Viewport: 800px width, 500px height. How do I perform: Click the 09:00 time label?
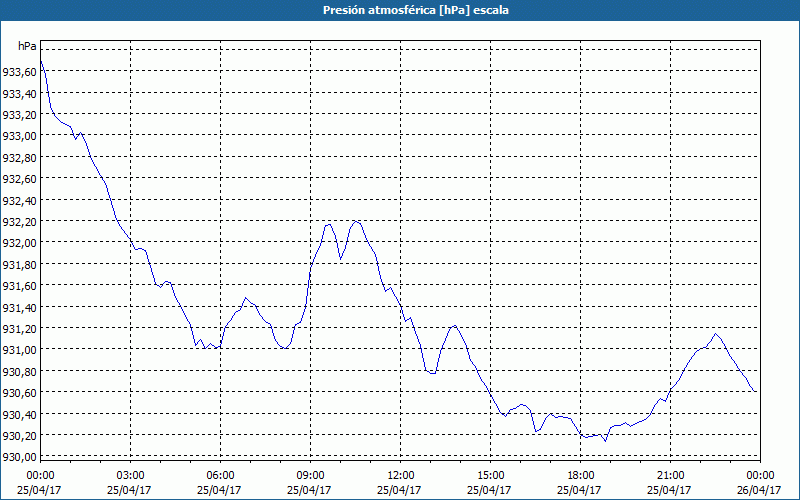click(310, 476)
